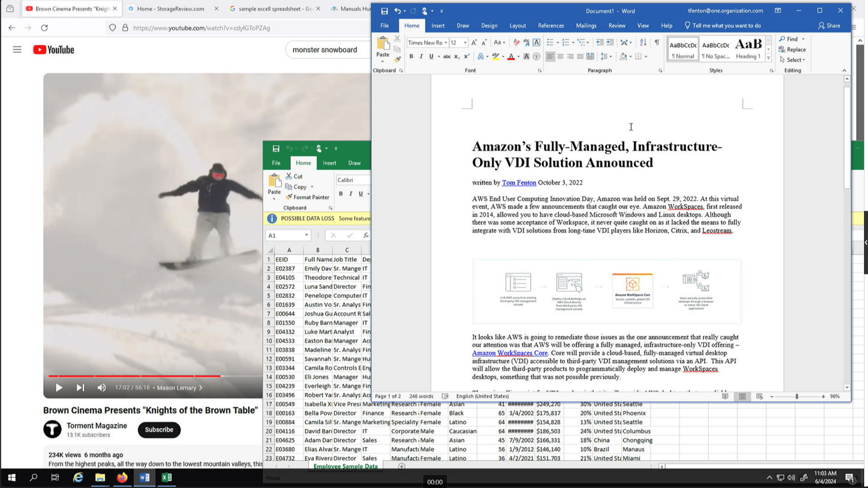
Task: Pick font color red swatch in Word
Action: (x=511, y=57)
